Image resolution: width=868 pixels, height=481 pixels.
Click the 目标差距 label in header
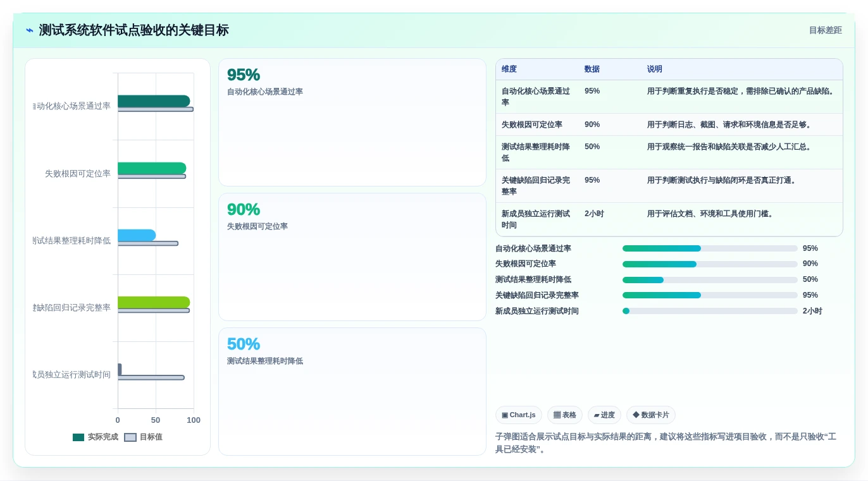pyautogui.click(x=826, y=30)
